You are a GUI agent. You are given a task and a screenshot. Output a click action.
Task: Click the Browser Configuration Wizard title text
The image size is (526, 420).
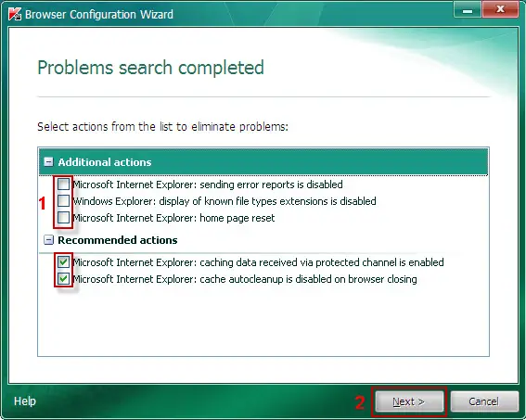tap(99, 15)
